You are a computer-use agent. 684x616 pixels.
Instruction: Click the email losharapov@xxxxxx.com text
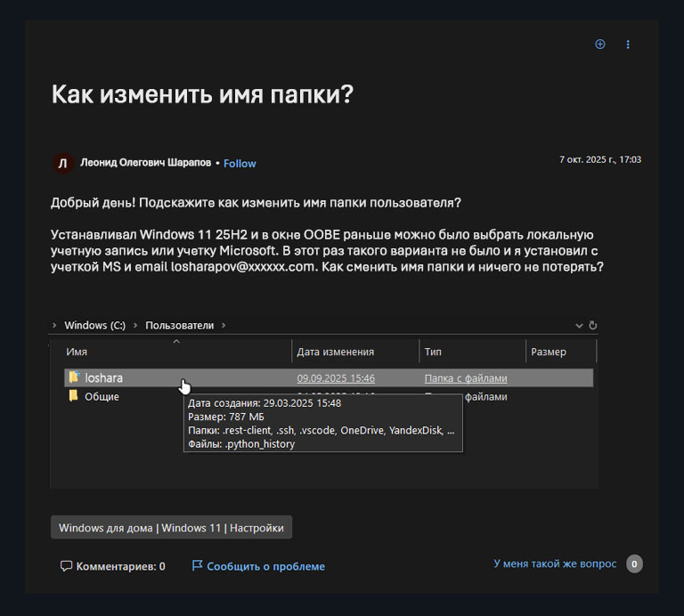click(242, 266)
